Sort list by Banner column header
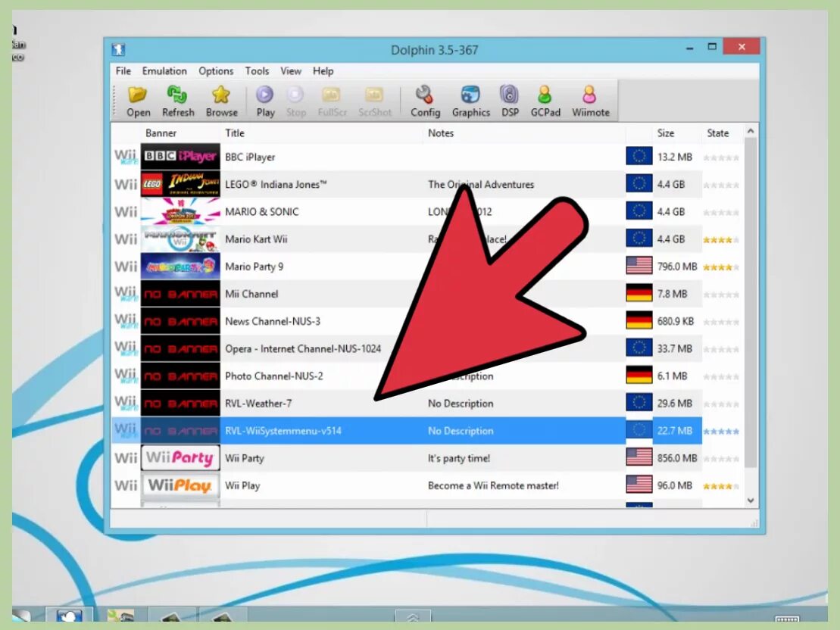Image resolution: width=840 pixels, height=630 pixels. coord(161,133)
